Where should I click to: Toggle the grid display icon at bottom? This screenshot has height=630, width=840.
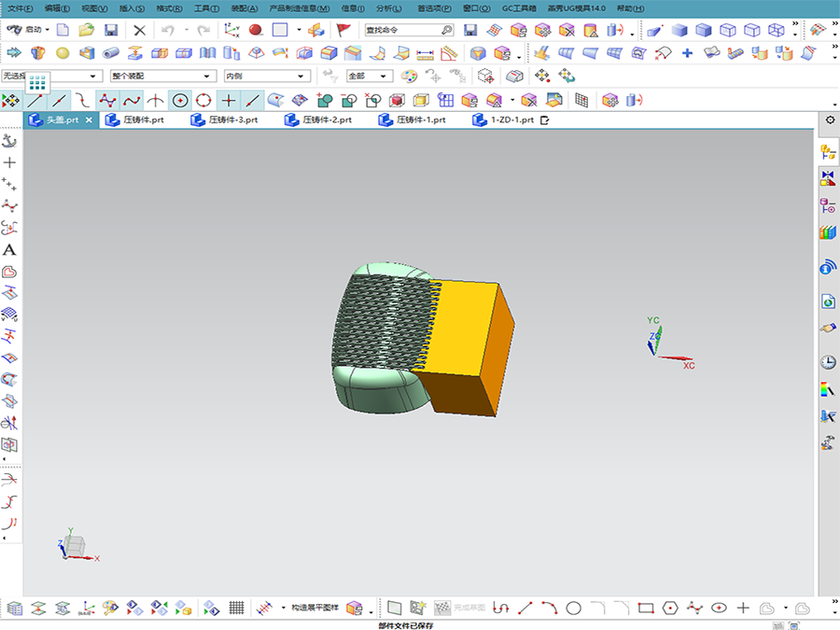click(237, 608)
